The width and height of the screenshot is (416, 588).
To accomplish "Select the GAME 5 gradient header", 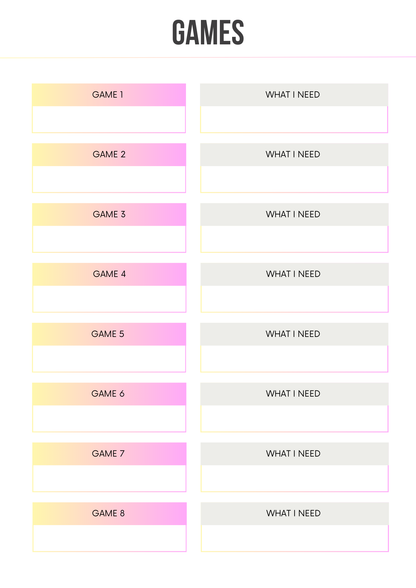I will 109,334.
